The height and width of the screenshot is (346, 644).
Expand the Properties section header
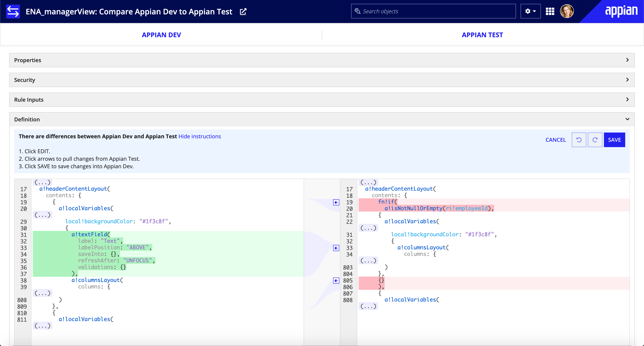point(322,60)
